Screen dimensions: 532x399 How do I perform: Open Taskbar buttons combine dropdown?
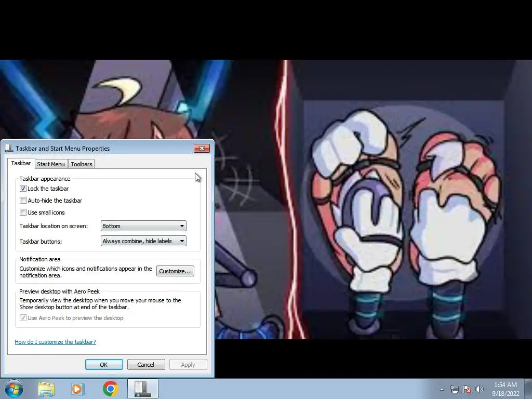[x=143, y=241]
